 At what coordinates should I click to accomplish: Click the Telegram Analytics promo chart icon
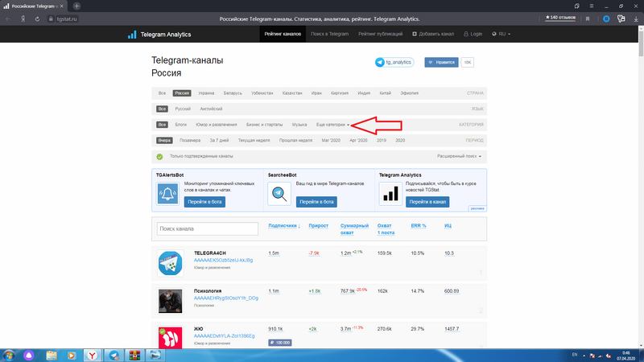(391, 194)
